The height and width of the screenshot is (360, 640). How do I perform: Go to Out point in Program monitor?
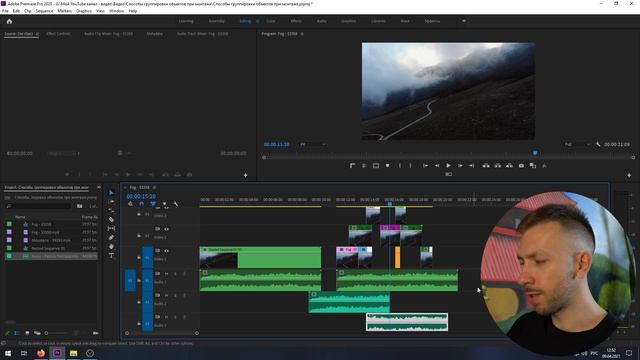pos(471,166)
